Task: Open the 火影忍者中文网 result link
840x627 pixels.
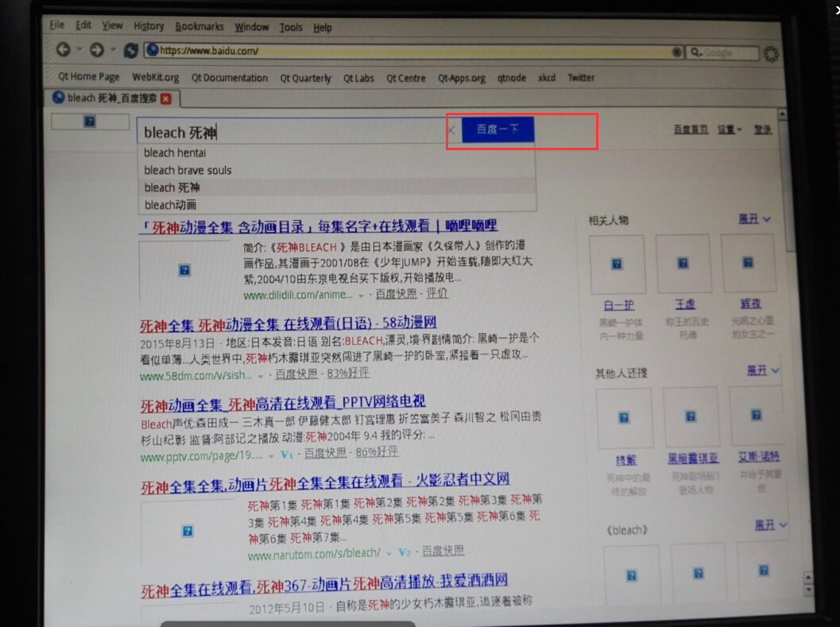Action: [325, 483]
